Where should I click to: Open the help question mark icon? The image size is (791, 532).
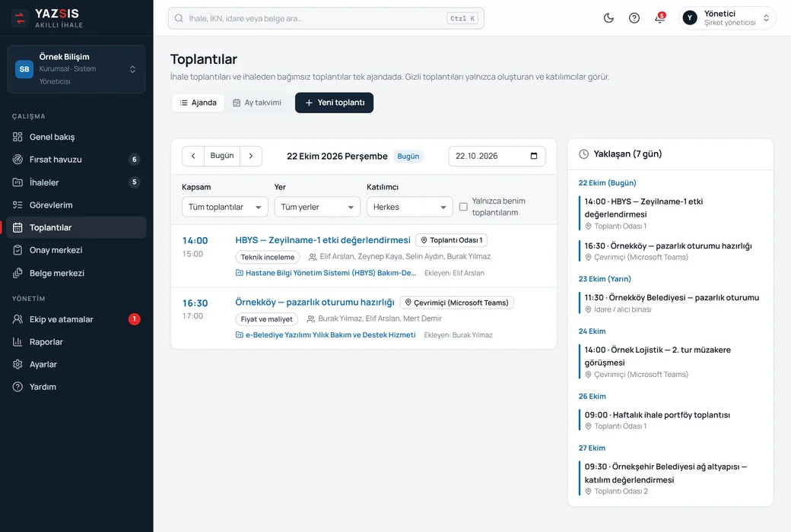(634, 18)
